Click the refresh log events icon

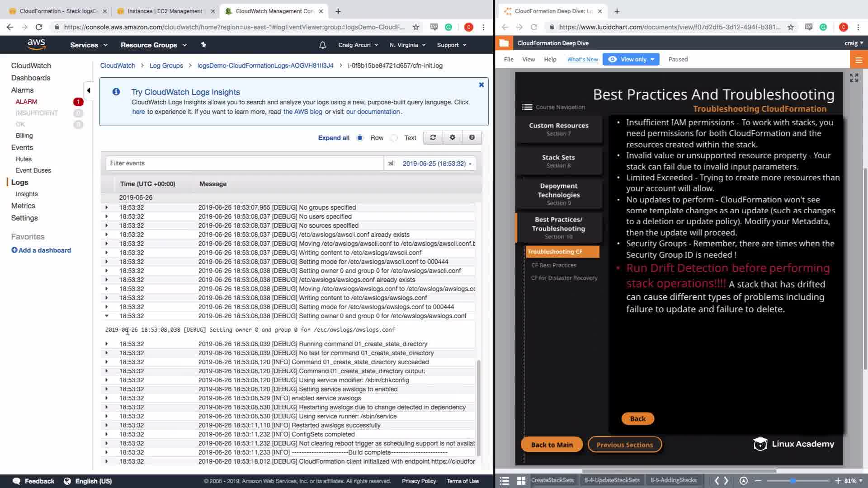pos(433,137)
